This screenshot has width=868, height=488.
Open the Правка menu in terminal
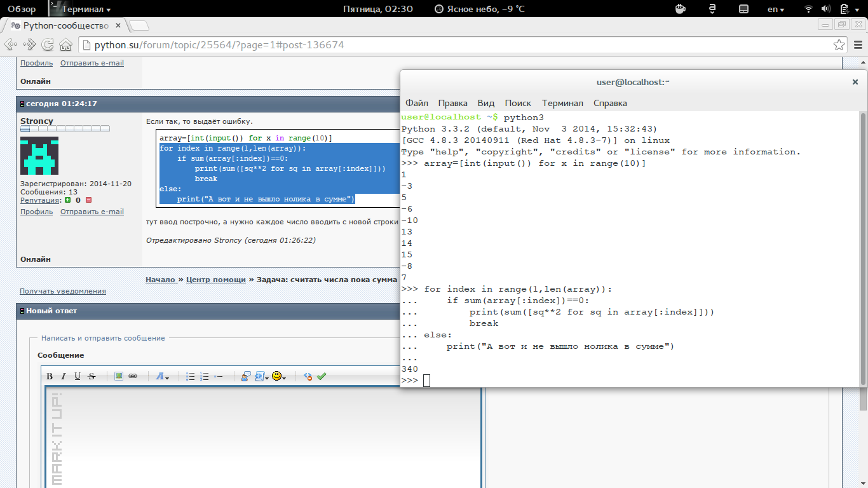pos(452,103)
